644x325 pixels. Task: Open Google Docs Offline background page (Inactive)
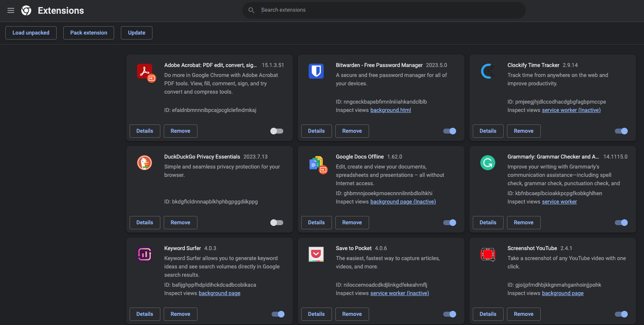coord(403,202)
